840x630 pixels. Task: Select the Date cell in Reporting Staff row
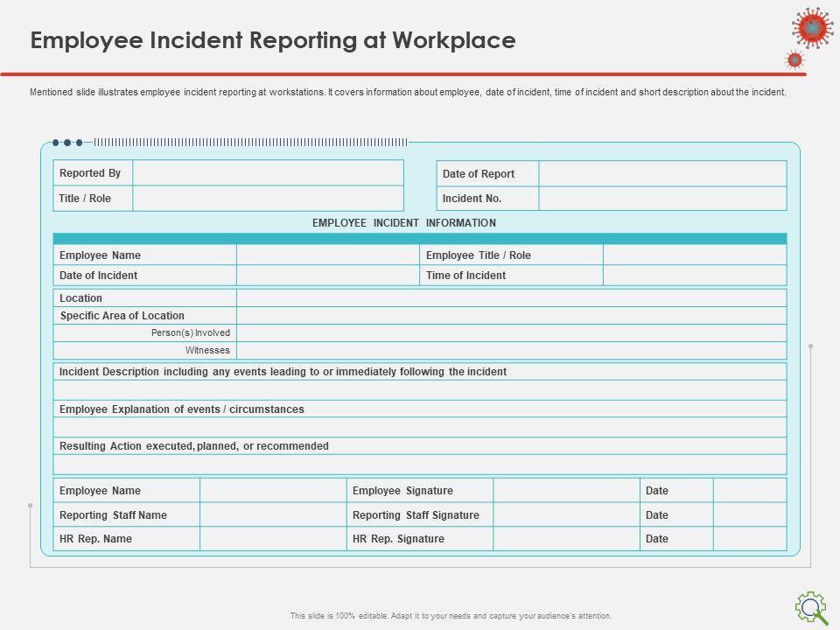click(750, 515)
